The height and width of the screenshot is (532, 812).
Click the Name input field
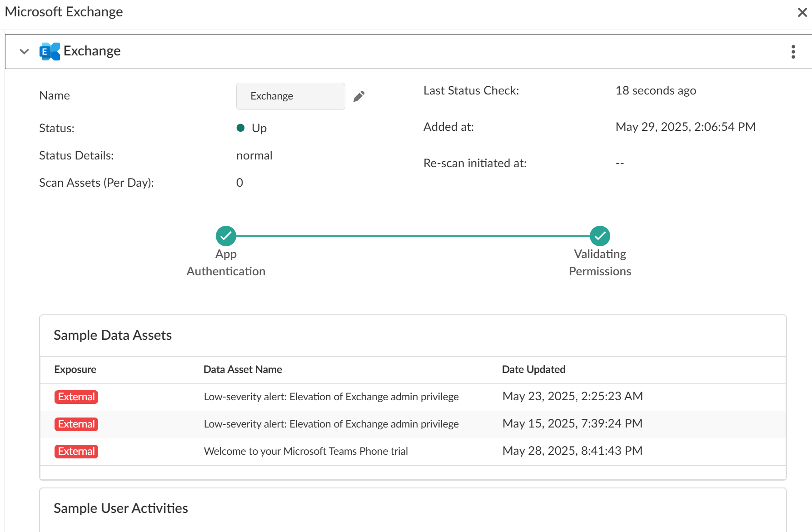(290, 96)
